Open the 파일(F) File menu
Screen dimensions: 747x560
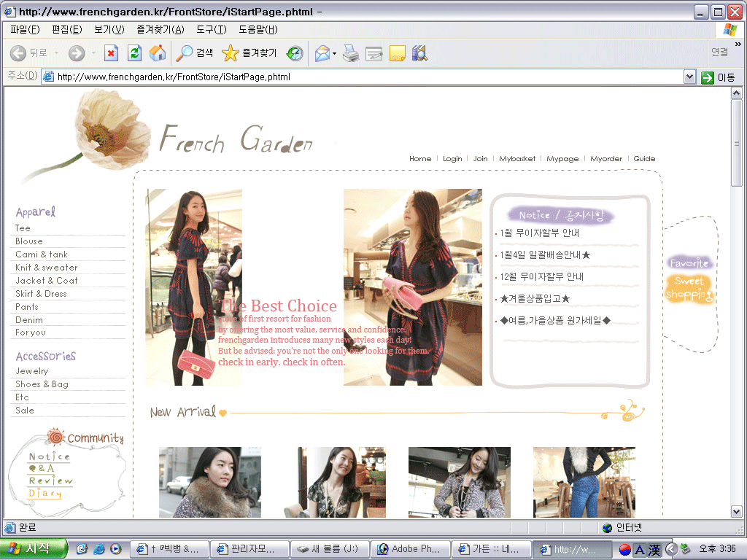pos(25,29)
